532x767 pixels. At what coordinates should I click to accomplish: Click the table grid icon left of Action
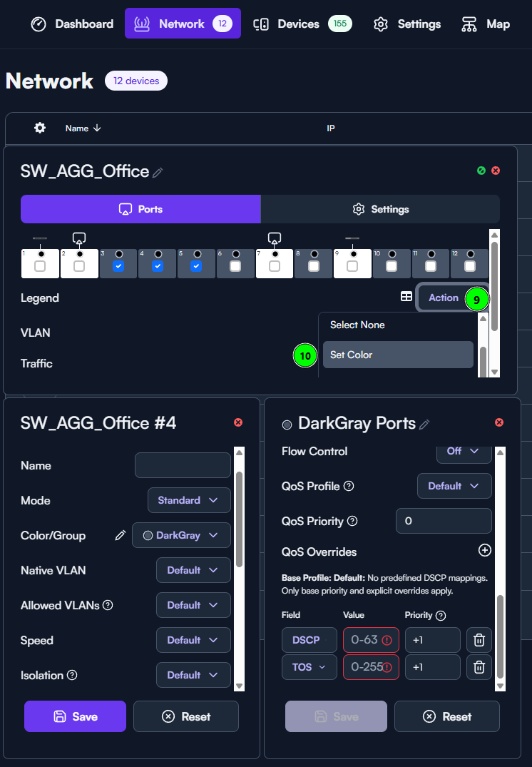pyautogui.click(x=406, y=297)
